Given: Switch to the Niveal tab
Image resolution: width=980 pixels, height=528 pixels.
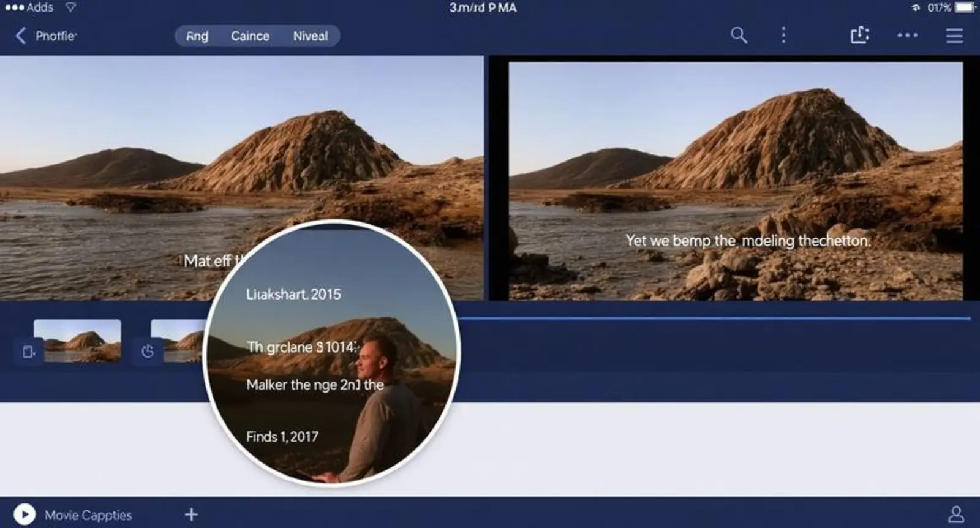Looking at the screenshot, I should (x=311, y=36).
